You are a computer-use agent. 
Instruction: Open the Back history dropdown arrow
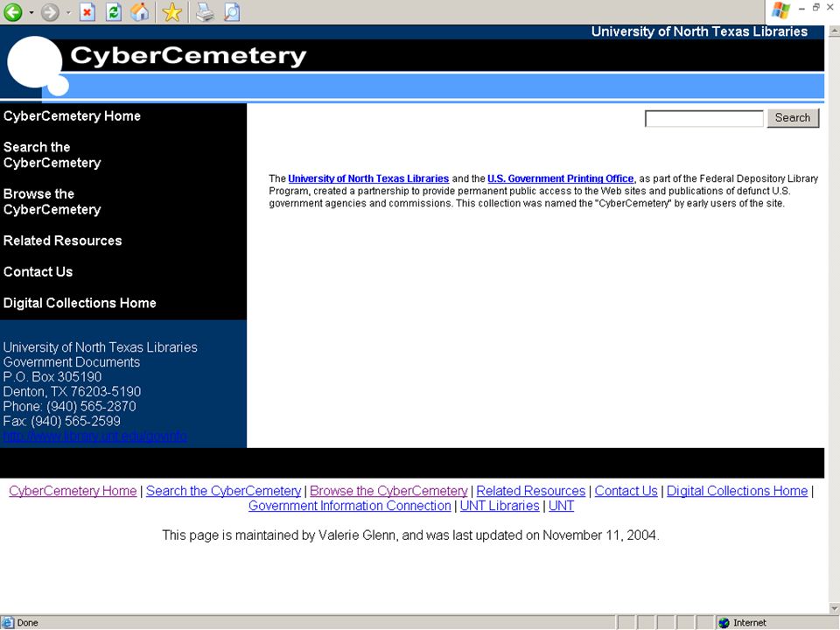pyautogui.click(x=31, y=12)
